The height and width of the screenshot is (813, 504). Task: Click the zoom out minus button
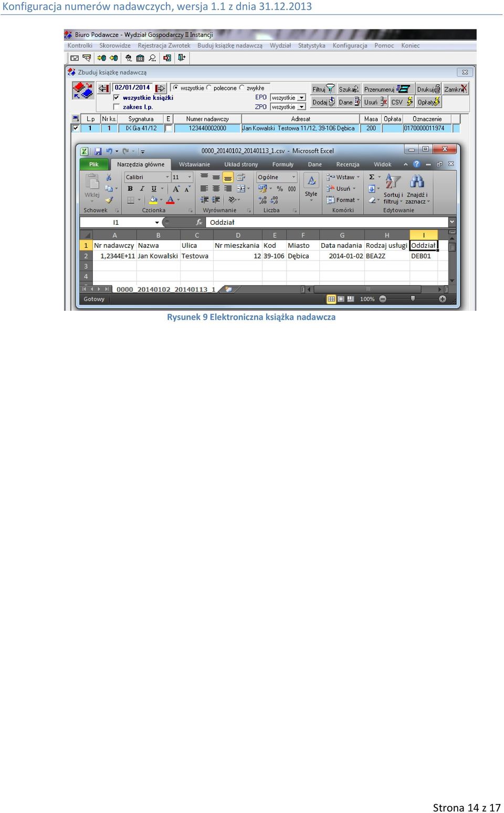click(383, 299)
